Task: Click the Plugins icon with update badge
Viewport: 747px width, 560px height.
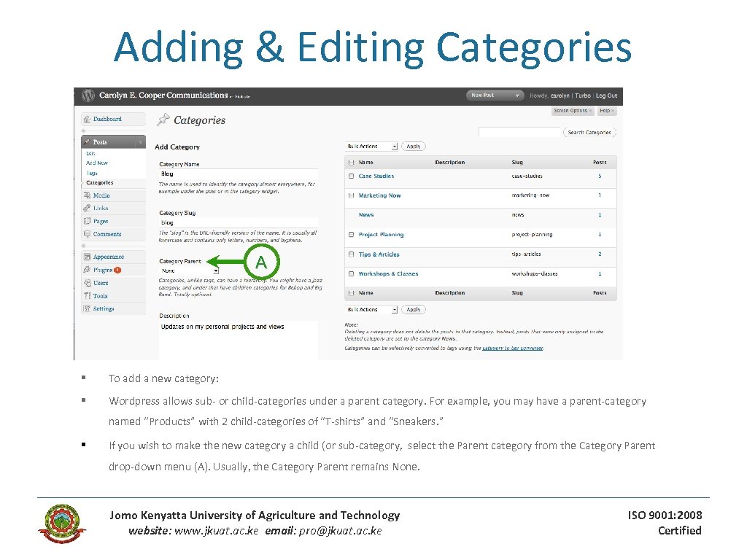Action: (86, 270)
